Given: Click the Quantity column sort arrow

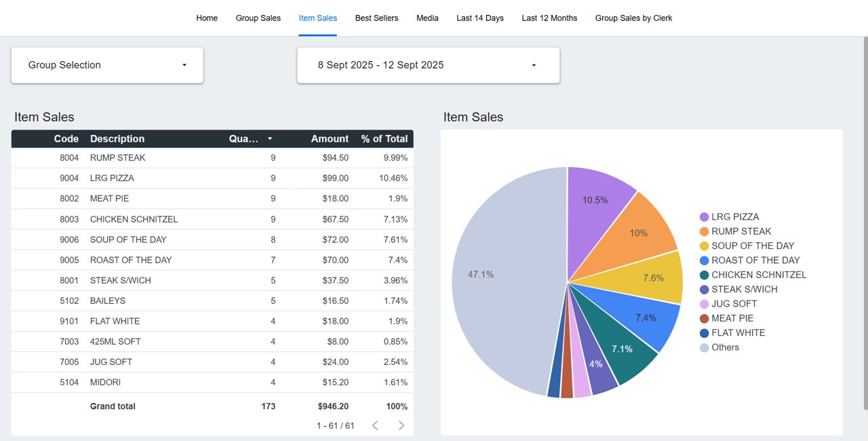Looking at the screenshot, I should [270, 139].
